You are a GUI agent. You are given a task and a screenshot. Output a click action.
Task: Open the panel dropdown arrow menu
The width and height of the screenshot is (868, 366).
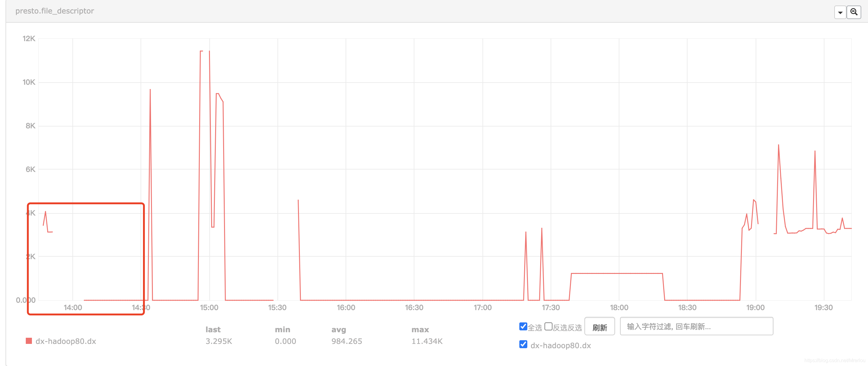(840, 13)
